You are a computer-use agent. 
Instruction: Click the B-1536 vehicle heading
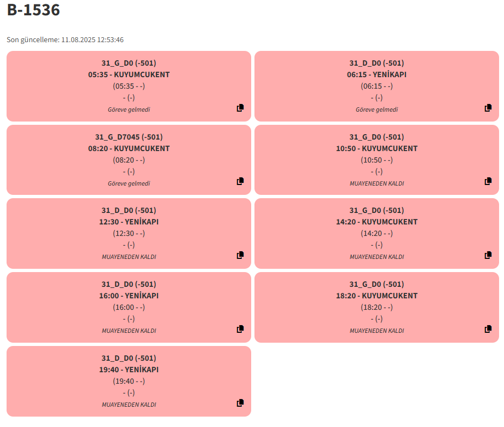click(33, 10)
